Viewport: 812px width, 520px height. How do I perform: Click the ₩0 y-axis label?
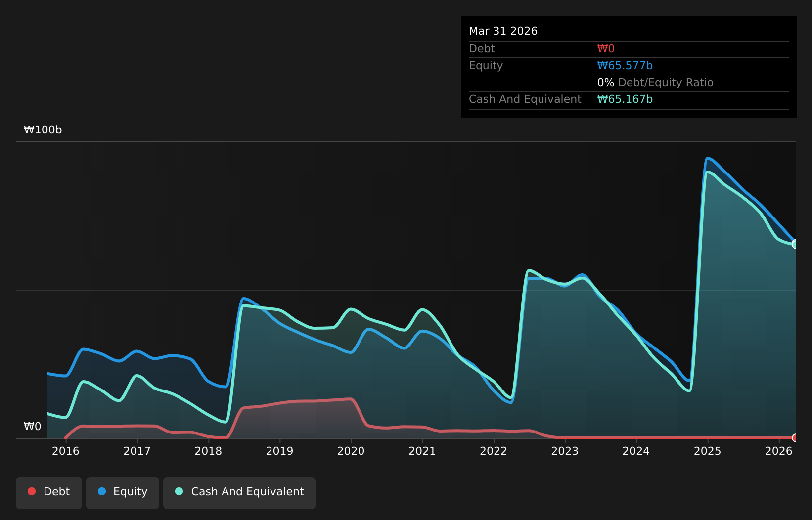coord(33,427)
